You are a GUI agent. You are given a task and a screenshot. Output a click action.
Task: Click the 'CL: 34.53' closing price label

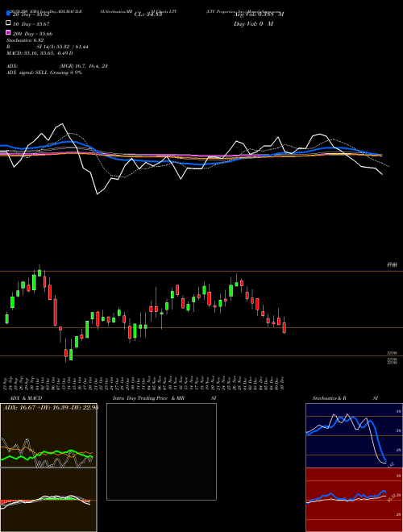click(x=148, y=15)
